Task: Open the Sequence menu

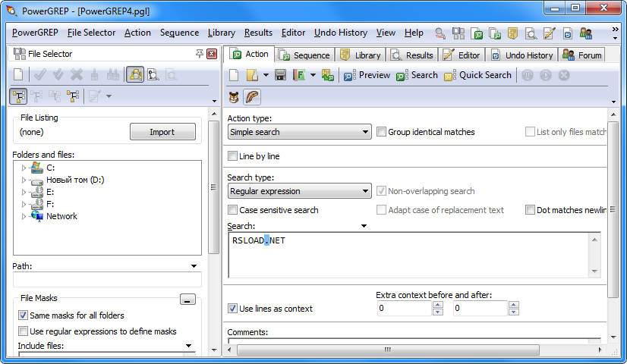Action: [x=179, y=33]
